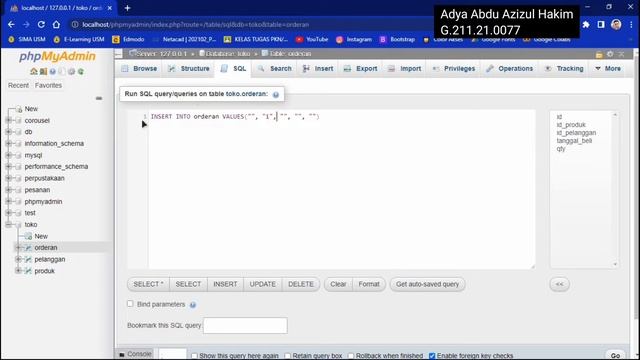Go back with browser back arrow
This screenshot has height=360, width=640.
(x=11, y=24)
